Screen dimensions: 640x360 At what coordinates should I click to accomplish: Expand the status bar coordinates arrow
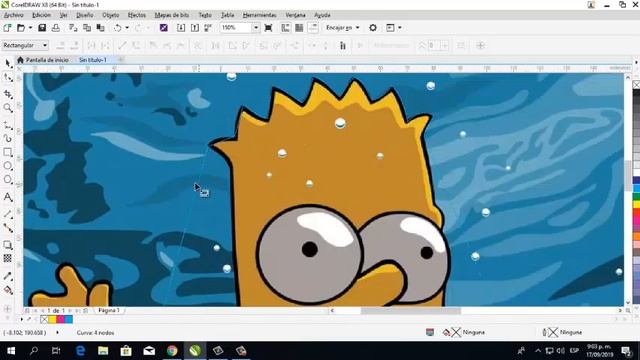point(57,333)
